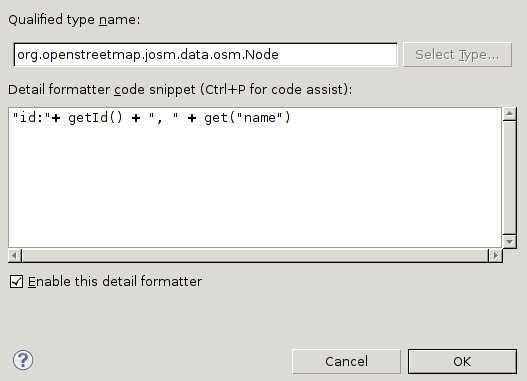
Task: Dismiss the dialog with Cancel
Action: coord(346,362)
